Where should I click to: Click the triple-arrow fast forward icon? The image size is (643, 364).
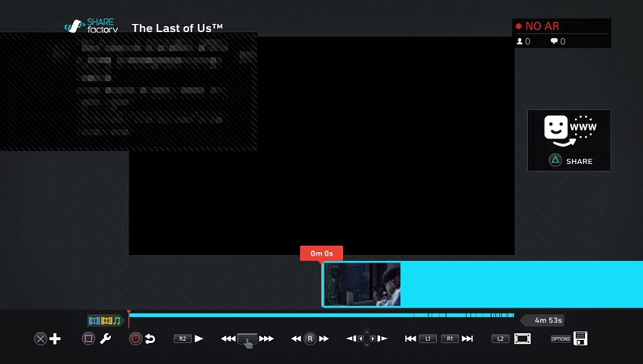(266, 339)
